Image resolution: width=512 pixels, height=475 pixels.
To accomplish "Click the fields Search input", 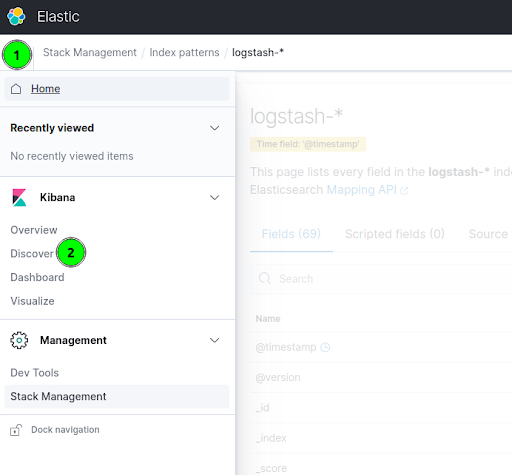I will coord(381,279).
